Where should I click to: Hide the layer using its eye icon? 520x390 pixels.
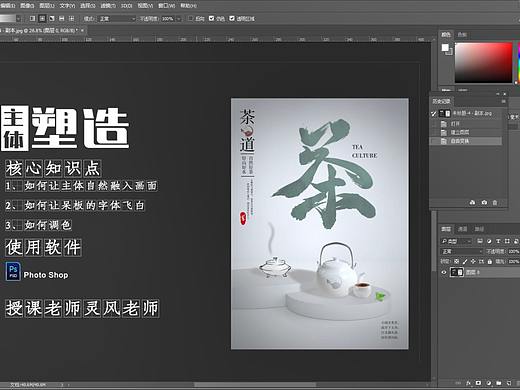tap(444, 272)
